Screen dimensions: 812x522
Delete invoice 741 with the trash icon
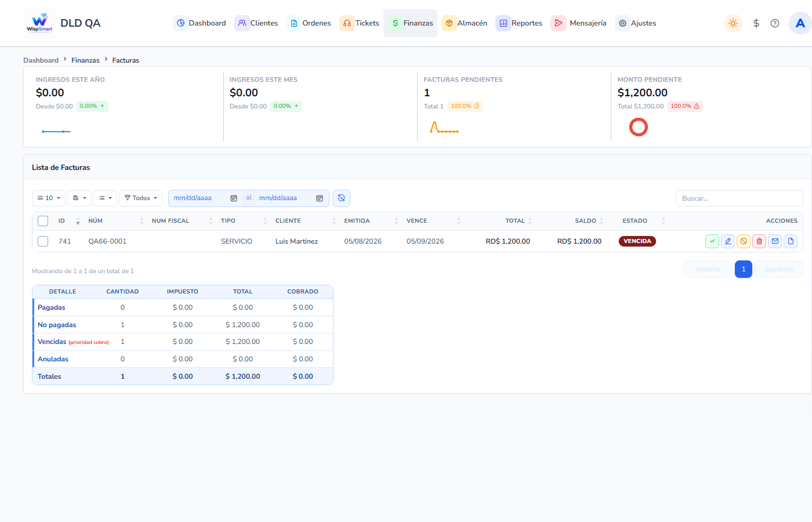coord(759,241)
